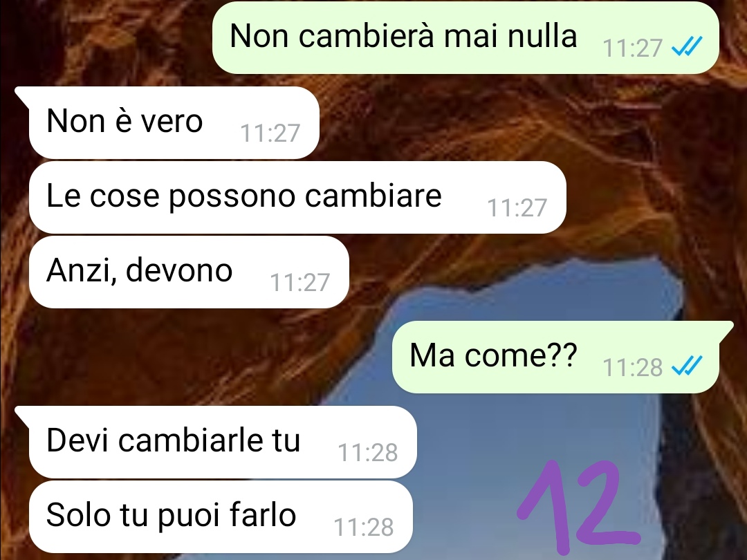Tap the 'Solo tu puoi farlo' bubble

click(x=221, y=516)
